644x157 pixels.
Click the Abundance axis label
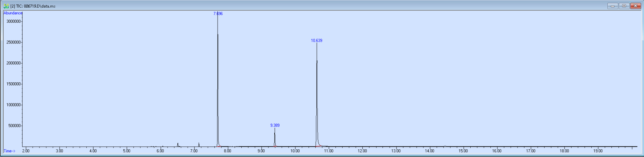point(13,13)
